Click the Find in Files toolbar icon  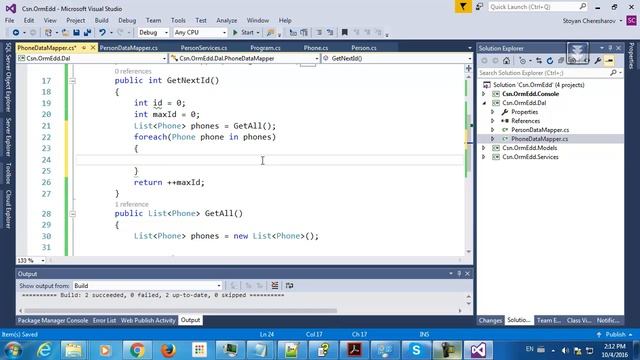(270, 32)
